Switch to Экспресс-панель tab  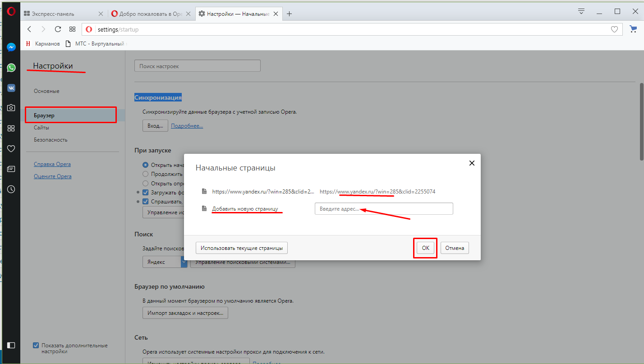64,14
